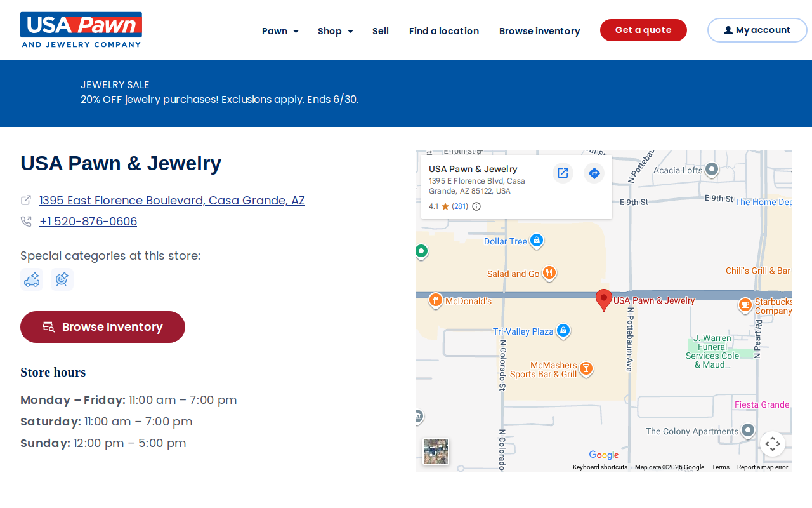The image size is (812, 508).
Task: Select the Acacia Lofts marker
Action: (x=712, y=170)
